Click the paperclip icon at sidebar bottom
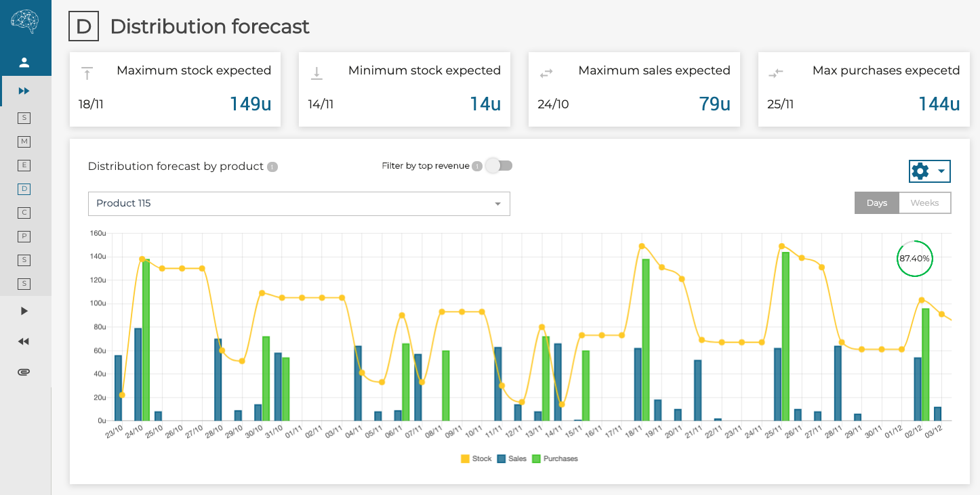Screen dimensions: 980x495 (x=24, y=371)
